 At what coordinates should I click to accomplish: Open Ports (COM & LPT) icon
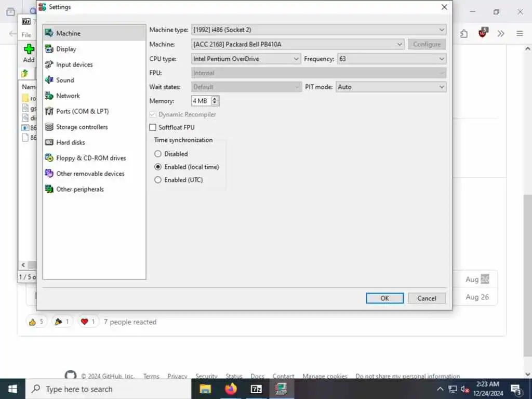pos(49,111)
